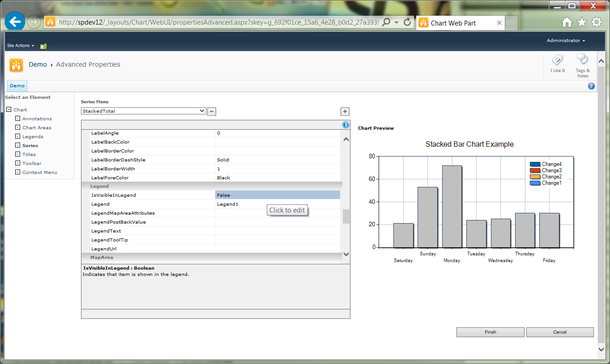610x364 pixels.
Task: Open the StackedTotal series dropdown
Action: coord(143,111)
